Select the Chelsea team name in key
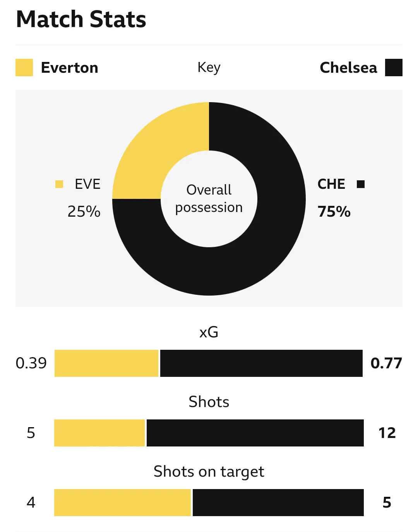 (348, 68)
